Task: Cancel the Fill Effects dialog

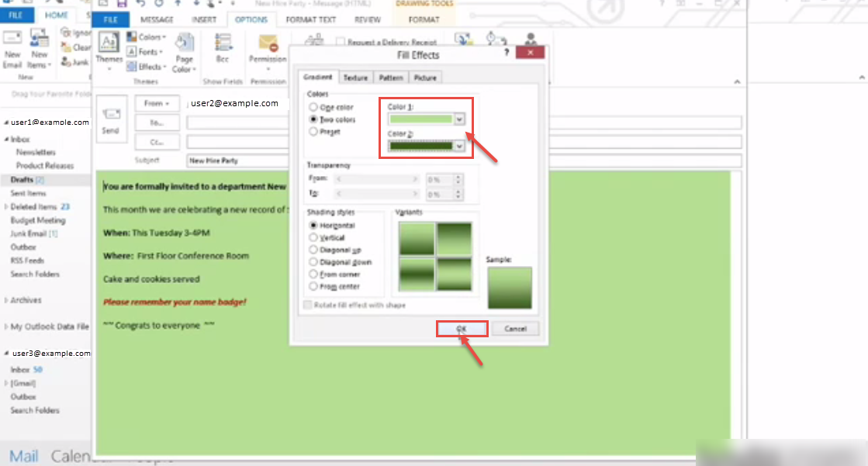Action: pyautogui.click(x=515, y=329)
